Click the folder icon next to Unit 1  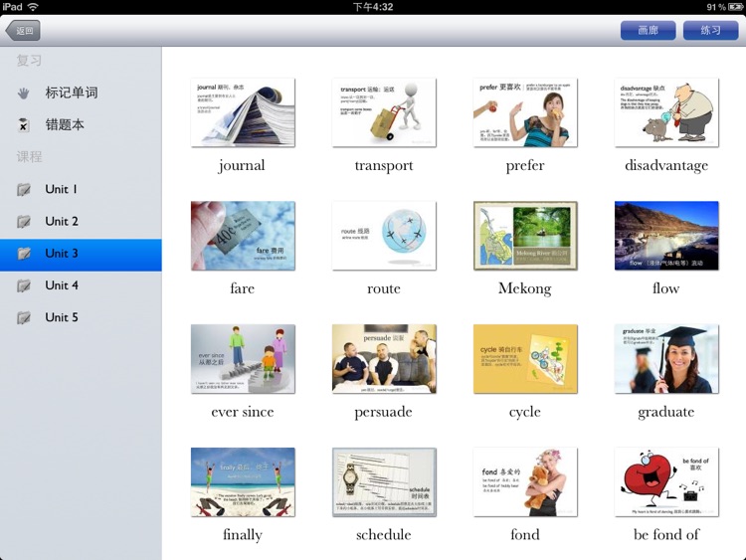coord(24,189)
